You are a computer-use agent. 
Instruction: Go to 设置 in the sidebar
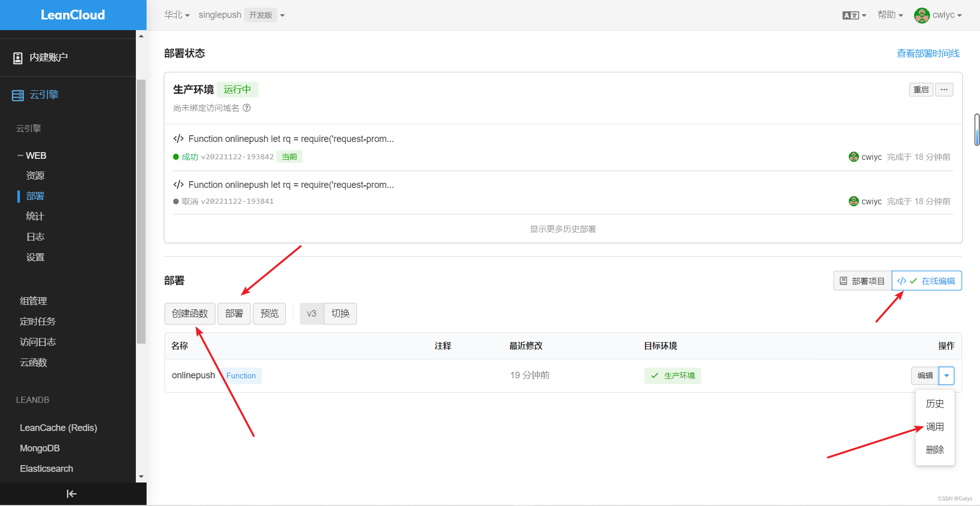point(35,257)
